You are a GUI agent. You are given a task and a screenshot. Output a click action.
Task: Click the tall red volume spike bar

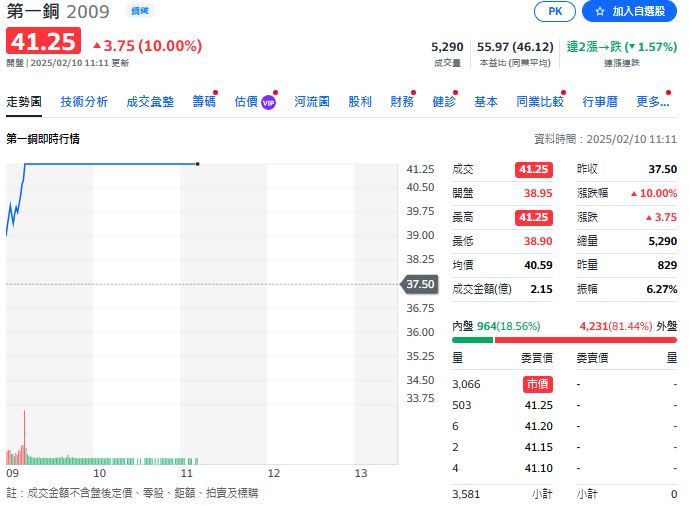pyautogui.click(x=25, y=437)
